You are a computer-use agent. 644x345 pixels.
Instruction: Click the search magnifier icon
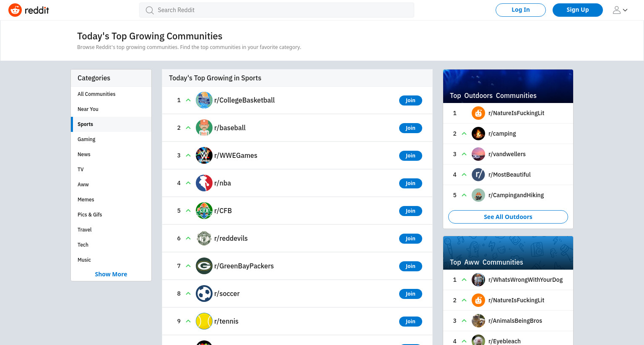pyautogui.click(x=149, y=10)
